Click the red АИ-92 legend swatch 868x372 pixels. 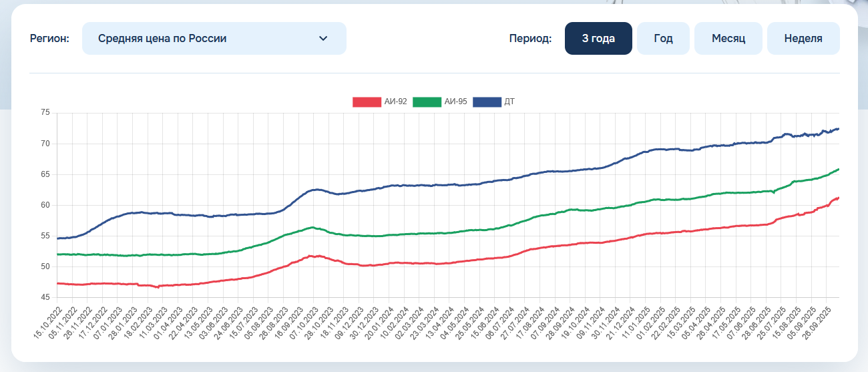click(367, 102)
